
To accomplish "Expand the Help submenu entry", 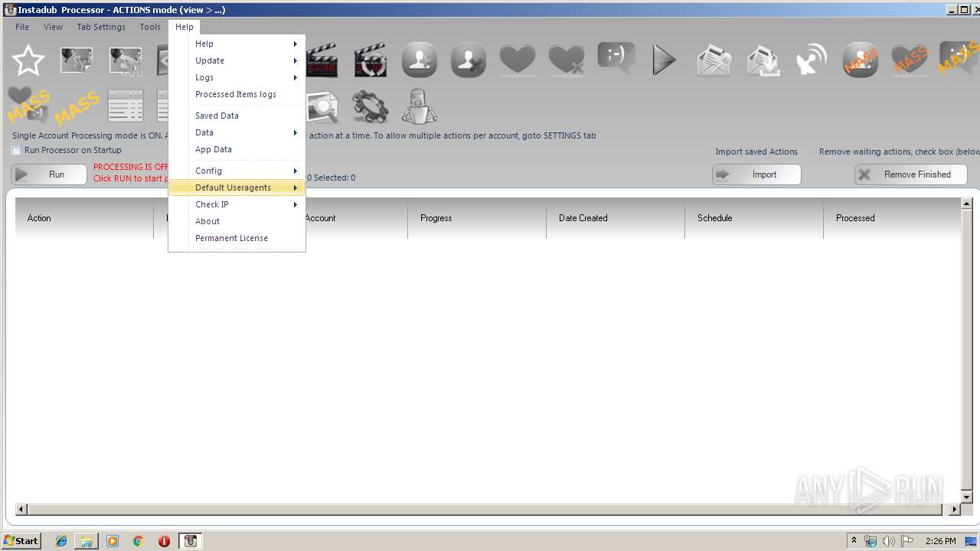I will [x=237, y=44].
